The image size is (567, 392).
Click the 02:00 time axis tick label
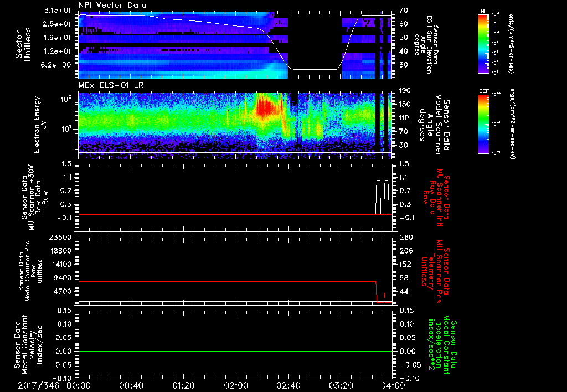236,385
